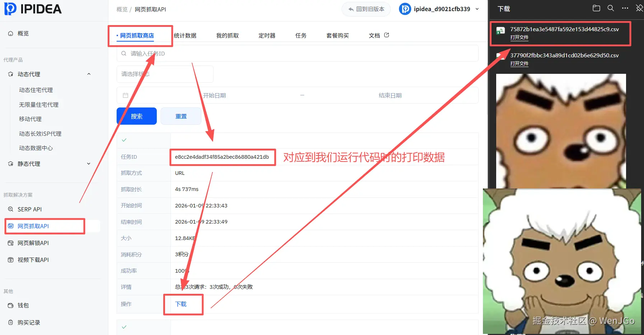This screenshot has height=335, width=644.
Task: Switch to the 统计数据 tab
Action: (x=185, y=35)
